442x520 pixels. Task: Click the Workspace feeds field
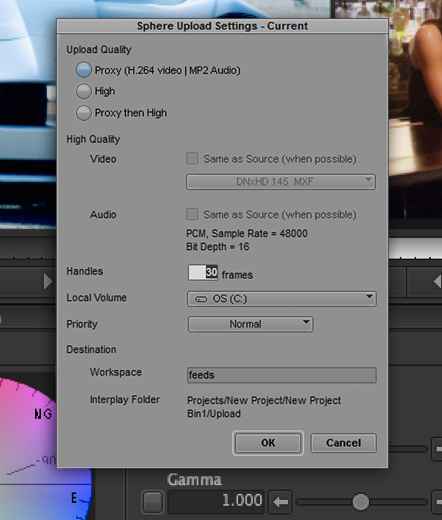pos(282,375)
